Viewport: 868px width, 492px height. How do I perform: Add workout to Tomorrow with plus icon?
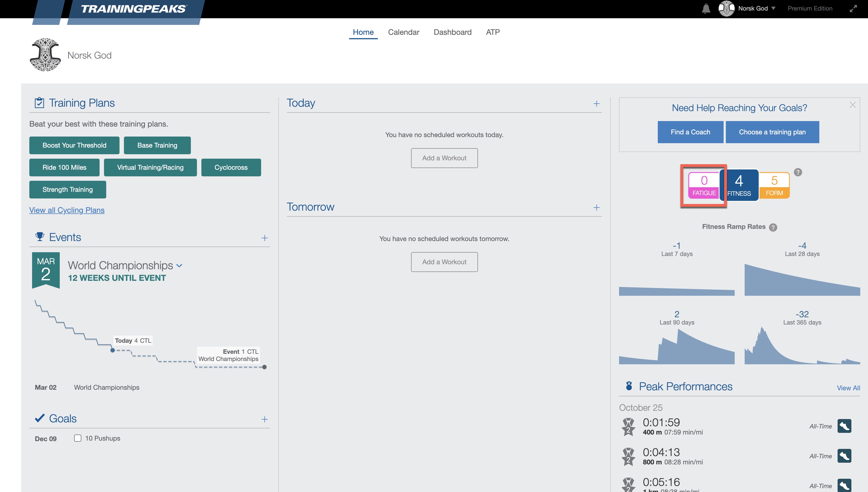click(596, 208)
